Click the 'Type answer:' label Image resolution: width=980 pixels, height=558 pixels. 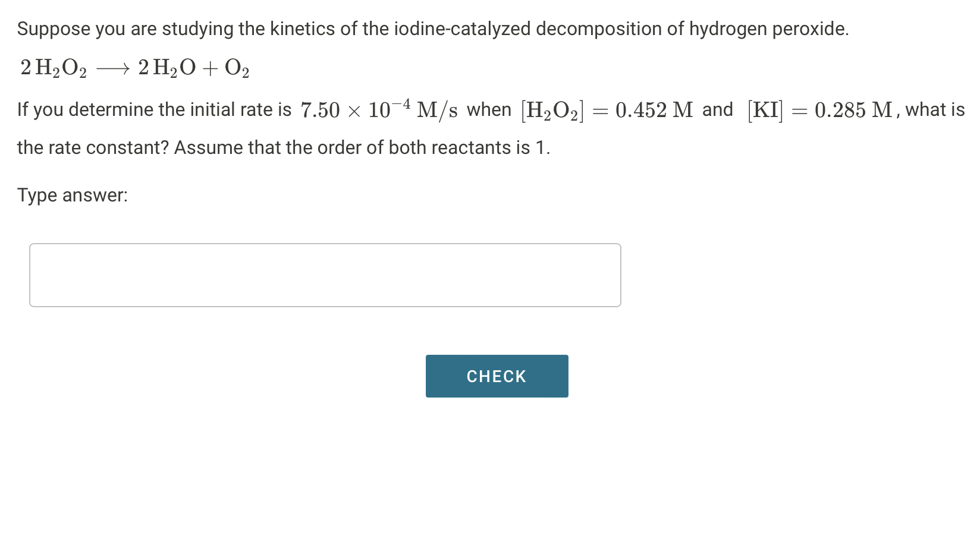coord(72,195)
